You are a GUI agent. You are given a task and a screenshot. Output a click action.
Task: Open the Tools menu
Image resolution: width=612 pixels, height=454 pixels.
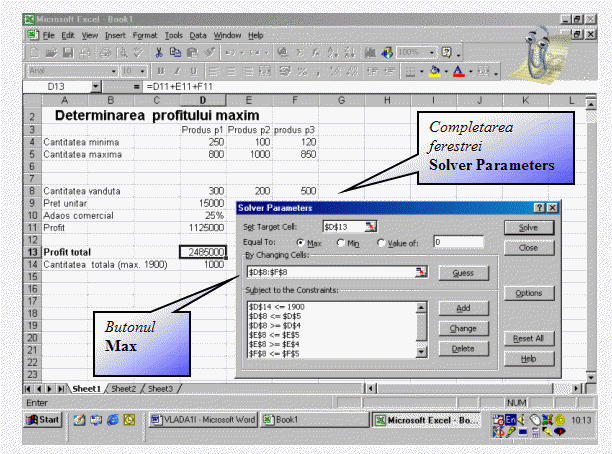click(174, 34)
